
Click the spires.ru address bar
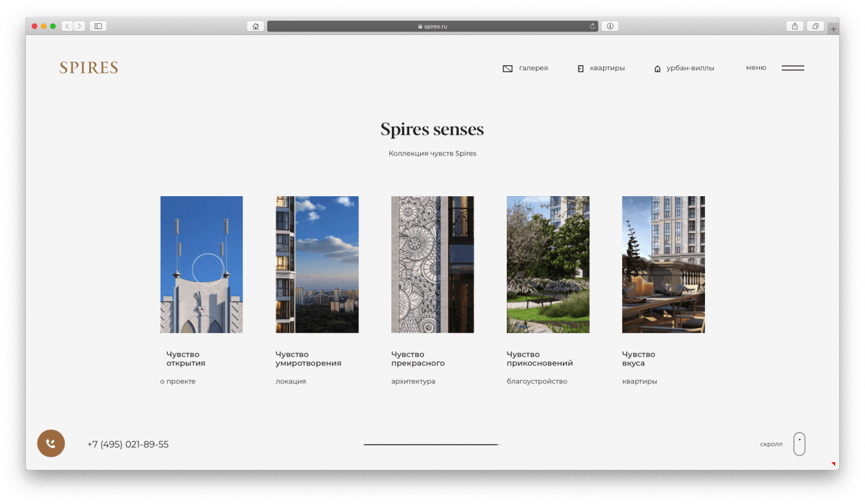[432, 26]
